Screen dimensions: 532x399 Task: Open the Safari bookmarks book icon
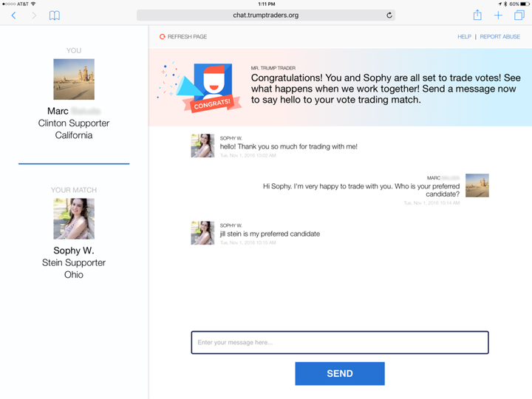point(54,16)
